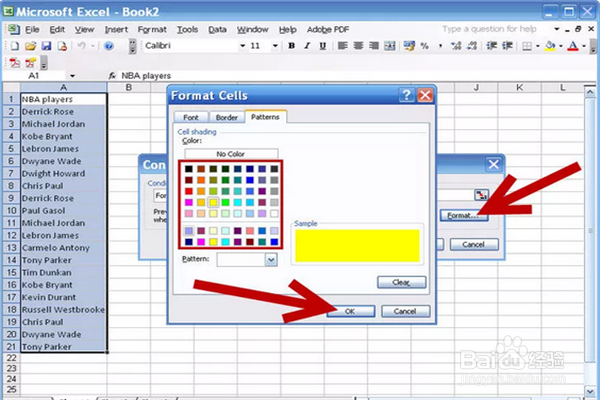
Task: Open the Calibri font name dropdown
Action: [x=242, y=46]
